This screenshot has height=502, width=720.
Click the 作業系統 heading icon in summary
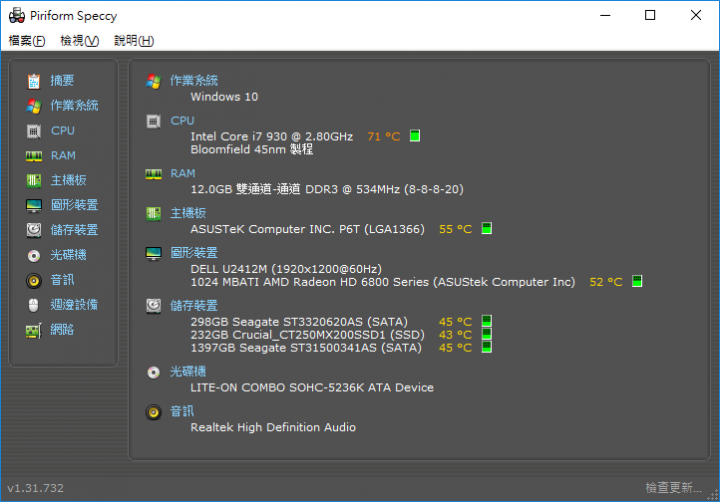tap(153, 82)
